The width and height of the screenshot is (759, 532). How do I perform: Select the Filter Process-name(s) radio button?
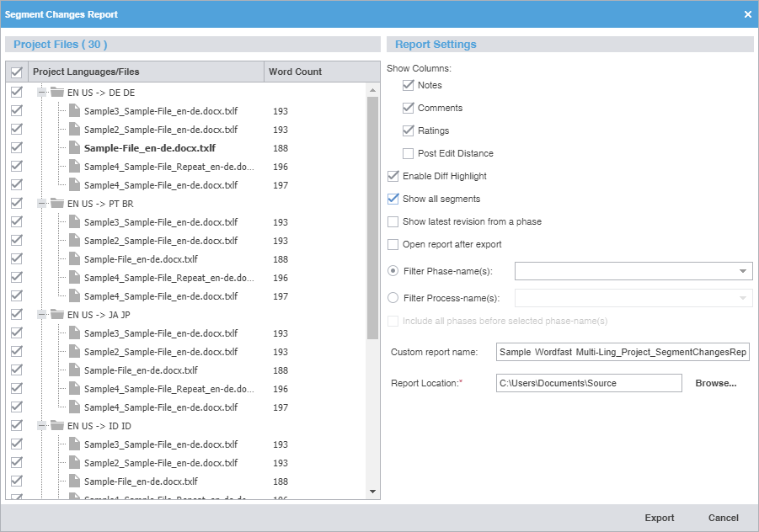coord(393,298)
